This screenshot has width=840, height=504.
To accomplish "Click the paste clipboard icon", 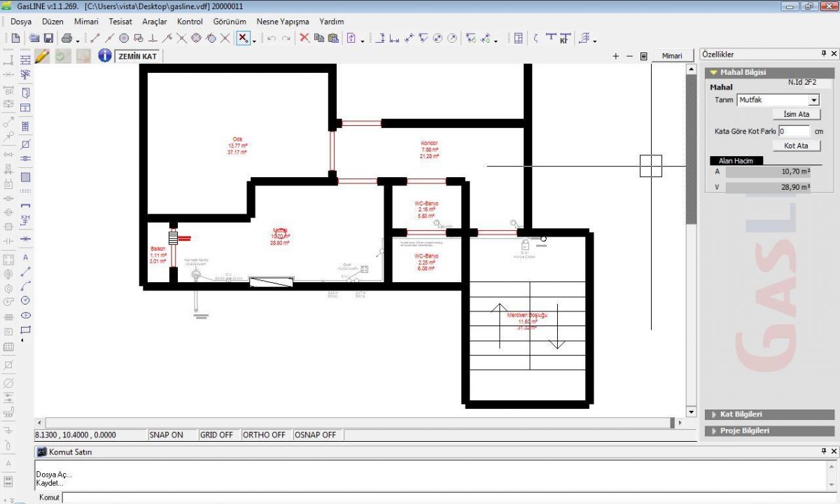I will [x=333, y=38].
